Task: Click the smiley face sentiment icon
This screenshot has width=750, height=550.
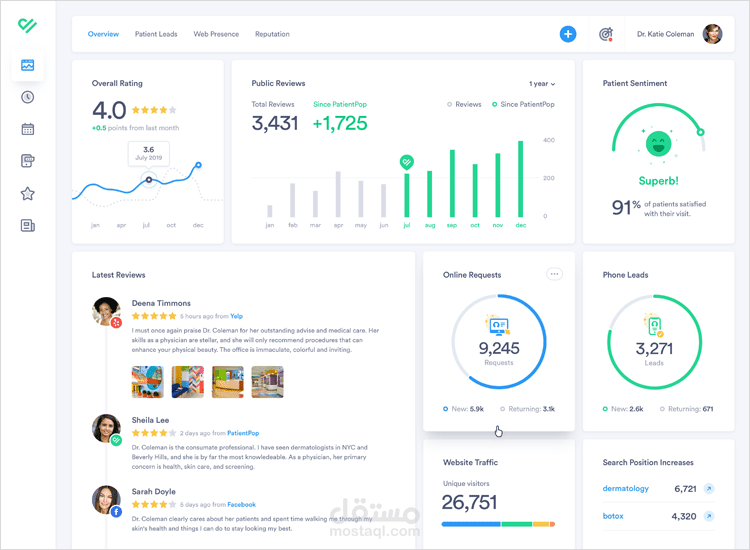Action: pyautogui.click(x=659, y=143)
